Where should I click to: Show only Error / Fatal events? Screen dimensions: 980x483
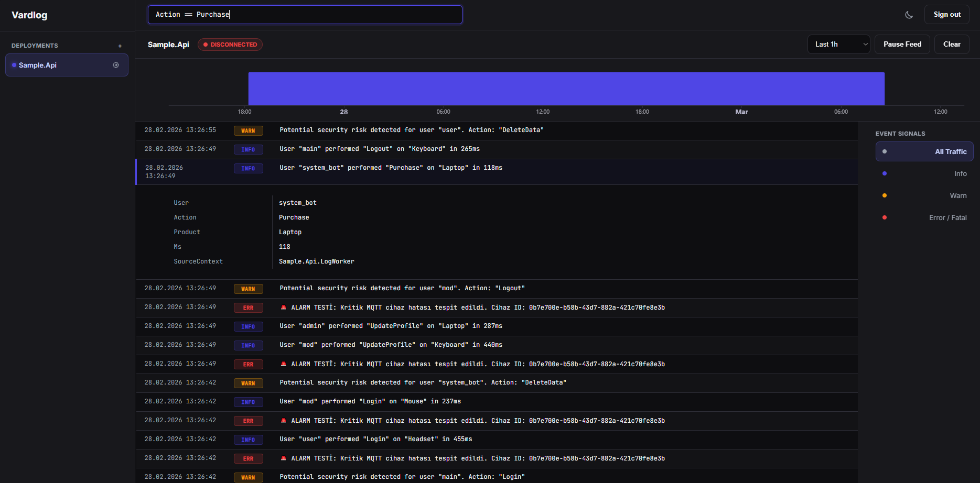click(924, 217)
